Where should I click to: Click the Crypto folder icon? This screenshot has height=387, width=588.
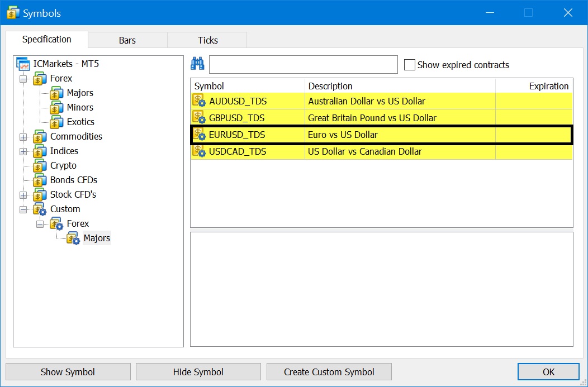(40, 166)
